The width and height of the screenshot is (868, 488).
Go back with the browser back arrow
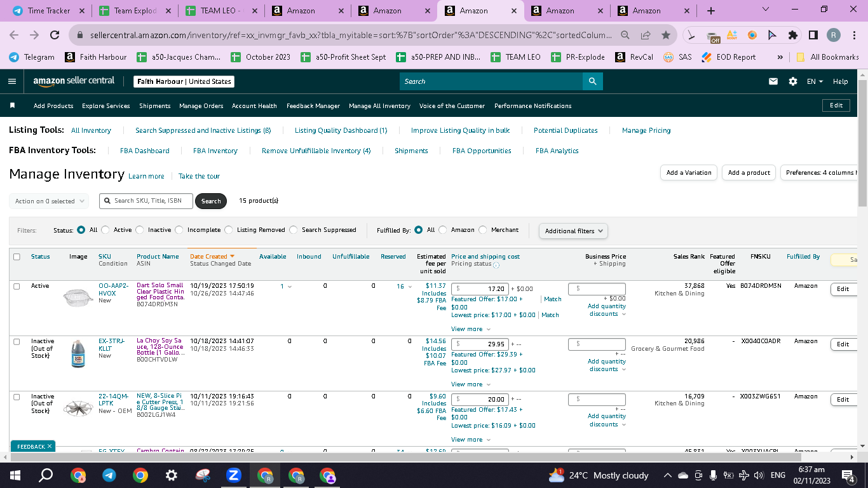tap(14, 35)
